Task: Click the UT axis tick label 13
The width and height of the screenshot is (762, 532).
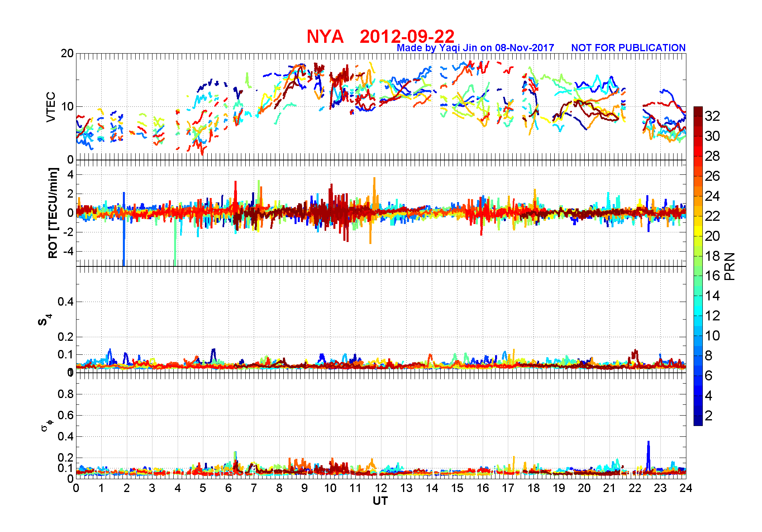Action: [x=406, y=488]
